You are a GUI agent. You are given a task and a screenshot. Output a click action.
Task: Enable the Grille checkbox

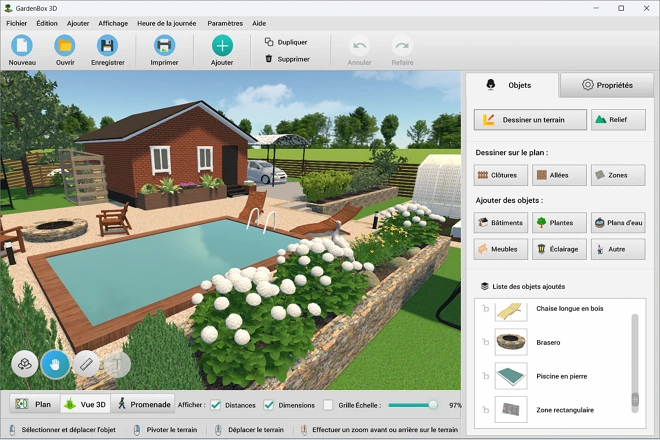click(328, 405)
